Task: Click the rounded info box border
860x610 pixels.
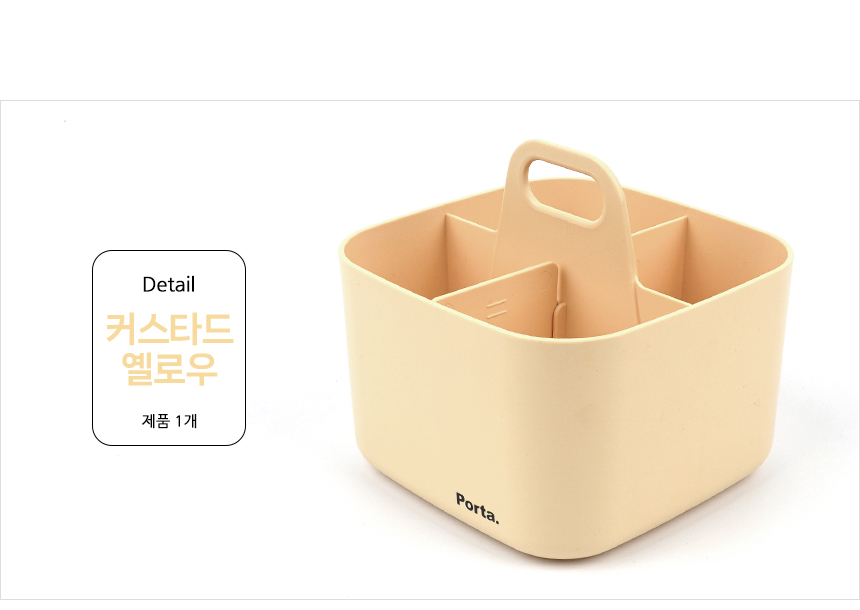Action: [x=93, y=348]
